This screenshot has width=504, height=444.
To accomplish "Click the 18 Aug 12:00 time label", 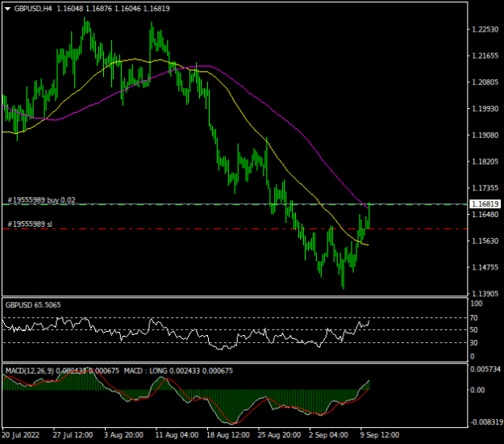I will pyautogui.click(x=228, y=435).
